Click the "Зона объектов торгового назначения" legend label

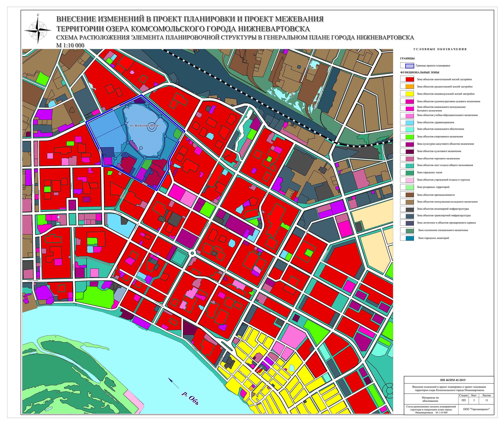coord(438,158)
